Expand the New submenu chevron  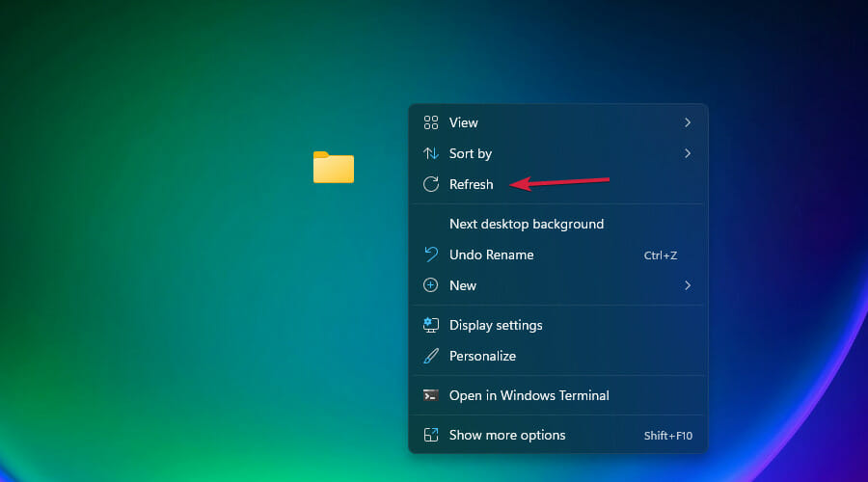click(x=688, y=285)
